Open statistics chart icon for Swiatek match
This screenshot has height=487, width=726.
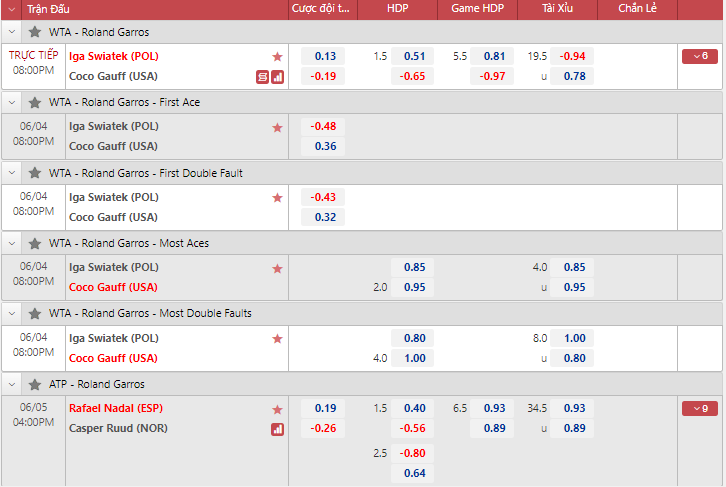[x=277, y=77]
